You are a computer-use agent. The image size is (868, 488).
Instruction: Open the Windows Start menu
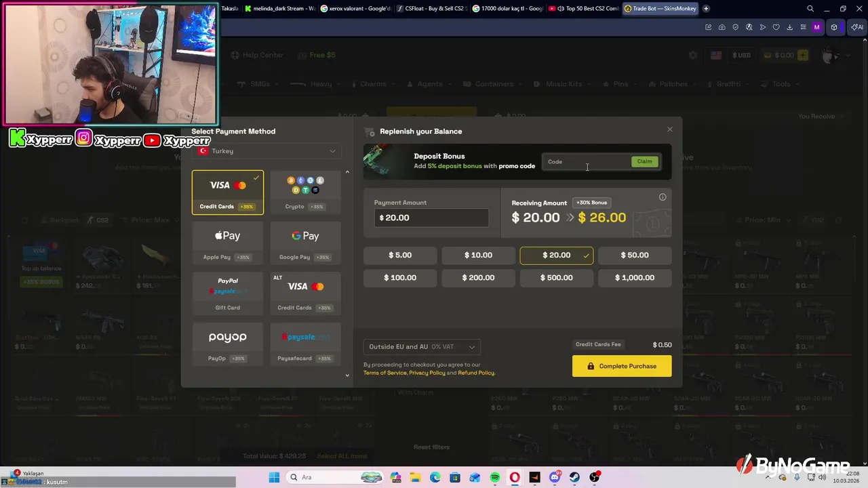tap(274, 477)
